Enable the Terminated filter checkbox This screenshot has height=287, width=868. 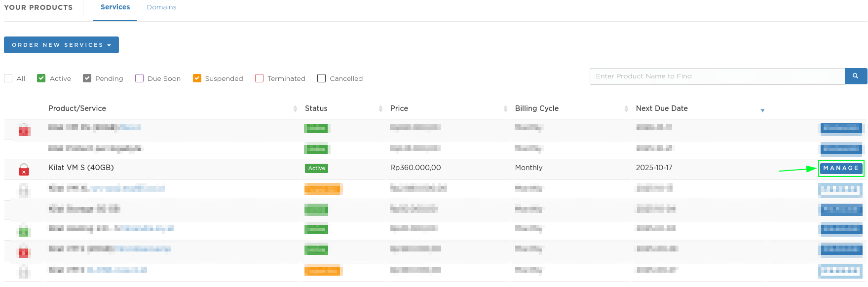click(259, 78)
